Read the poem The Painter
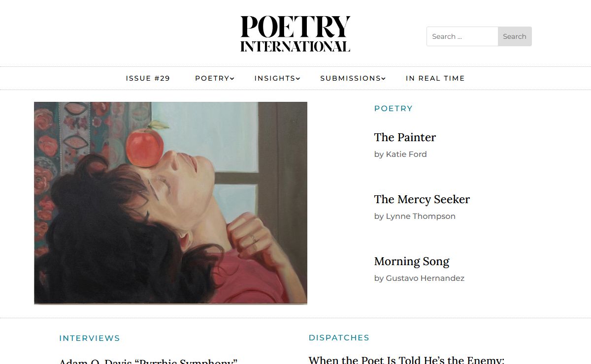The width and height of the screenshot is (591, 364). coord(405,137)
